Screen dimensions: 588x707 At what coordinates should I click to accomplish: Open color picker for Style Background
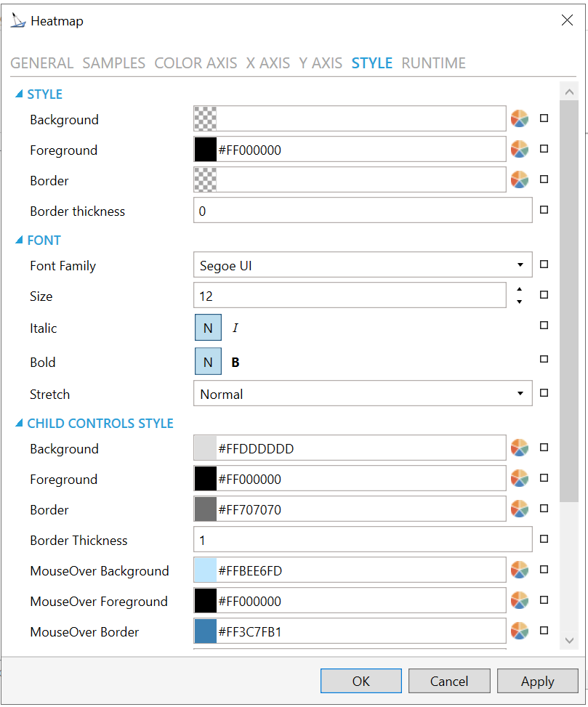click(x=520, y=119)
